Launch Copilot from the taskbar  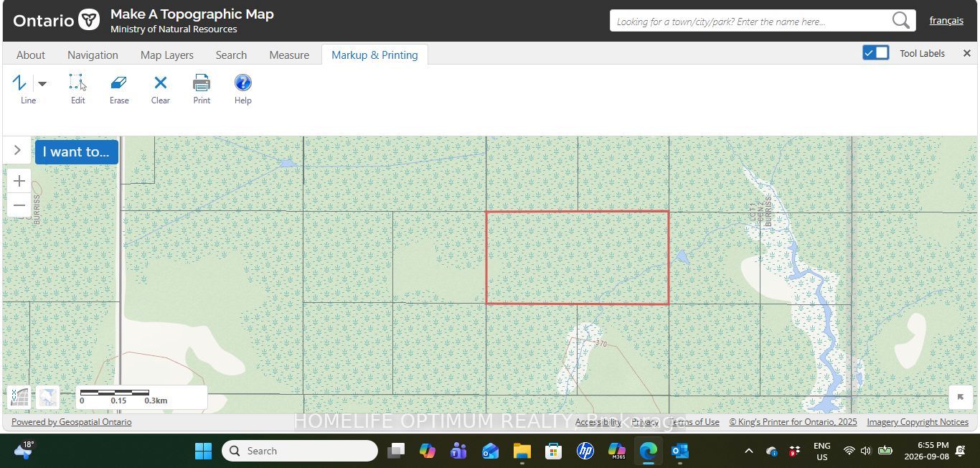point(428,451)
